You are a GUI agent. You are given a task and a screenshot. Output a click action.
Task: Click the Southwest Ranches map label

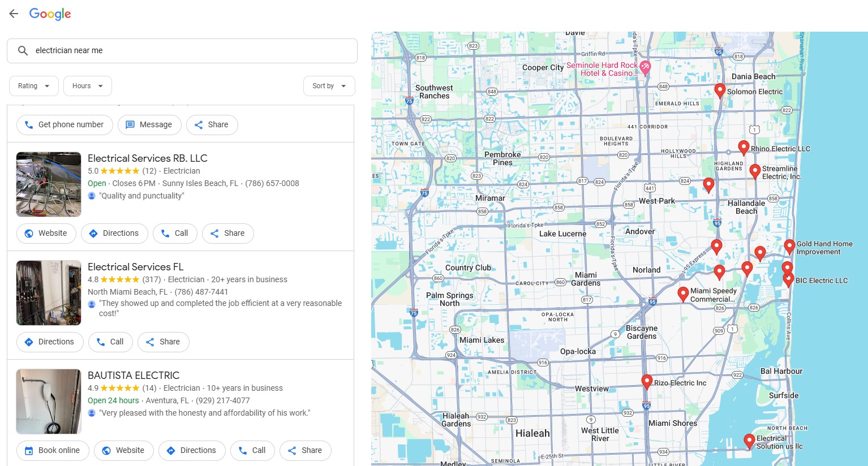[x=434, y=92]
